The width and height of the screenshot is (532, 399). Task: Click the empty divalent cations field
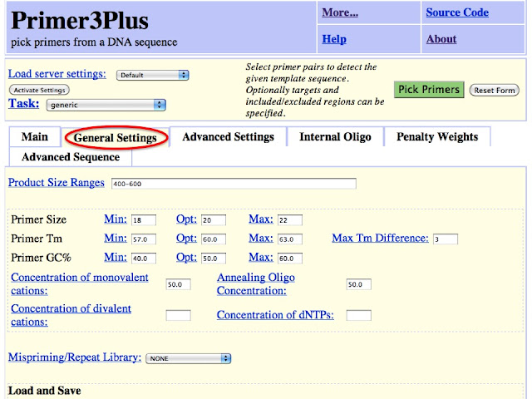pyautogui.click(x=179, y=315)
